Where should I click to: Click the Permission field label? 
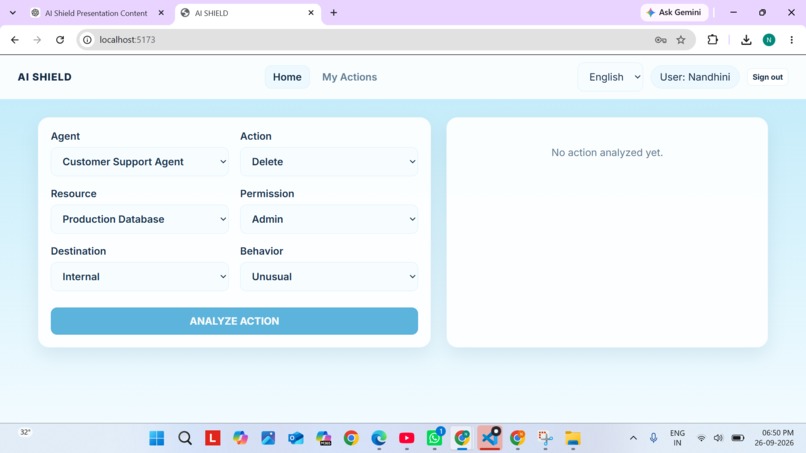click(267, 194)
